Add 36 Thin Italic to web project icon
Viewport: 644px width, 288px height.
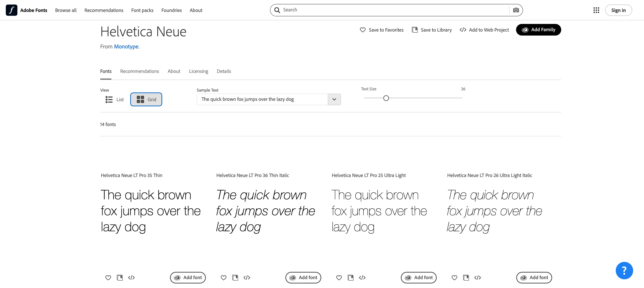pos(247,277)
